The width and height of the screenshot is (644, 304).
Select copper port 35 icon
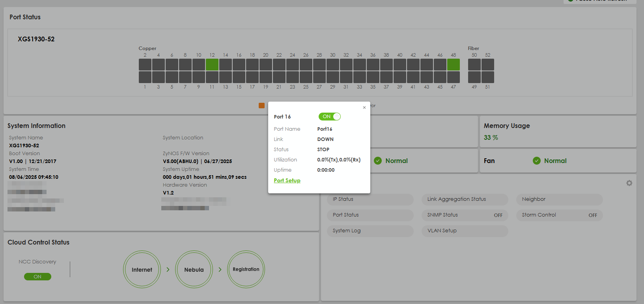click(373, 77)
